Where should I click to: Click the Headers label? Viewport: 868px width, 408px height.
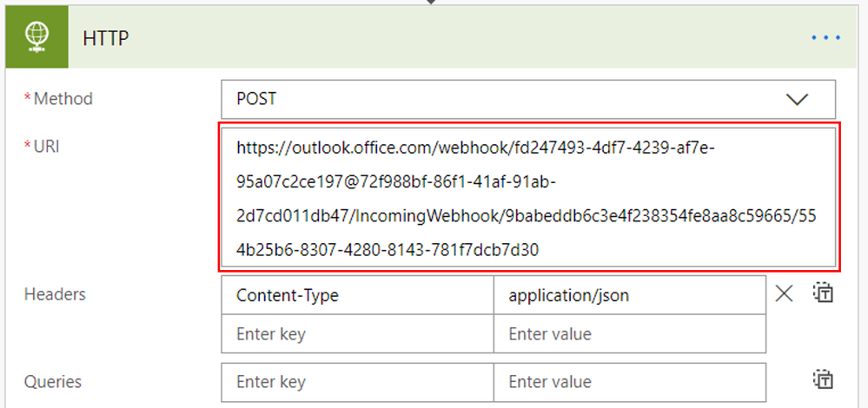point(55,294)
